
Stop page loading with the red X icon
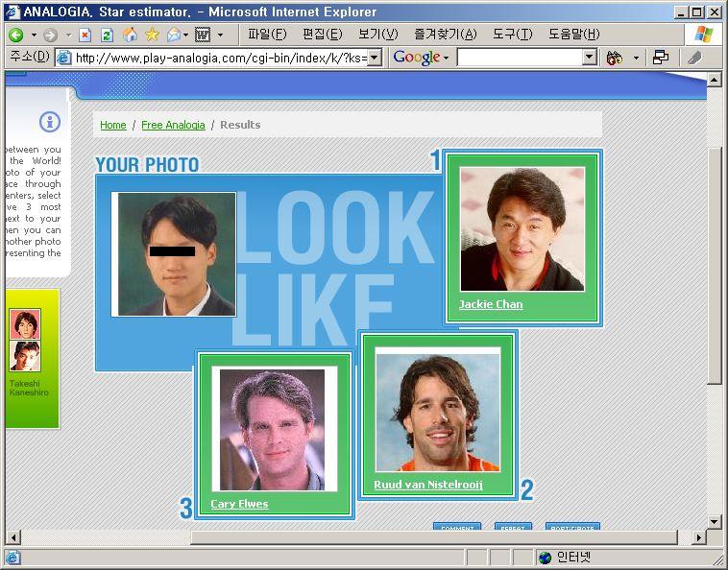tap(85, 35)
